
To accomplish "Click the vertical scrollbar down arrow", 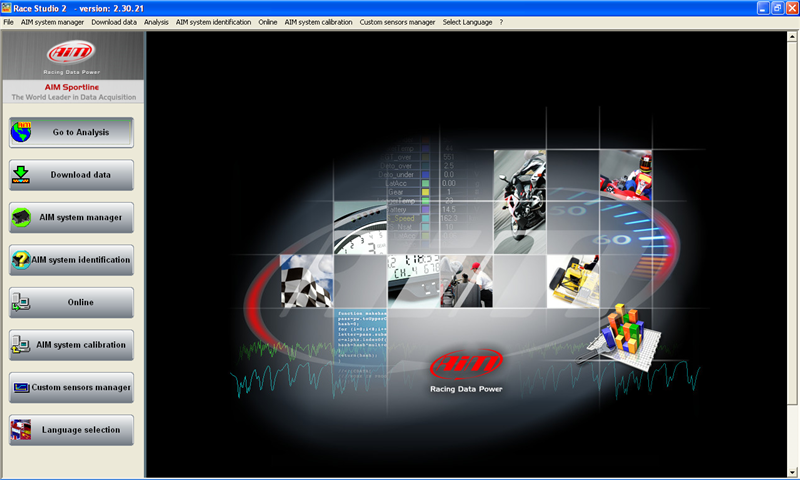I will pyautogui.click(x=792, y=472).
